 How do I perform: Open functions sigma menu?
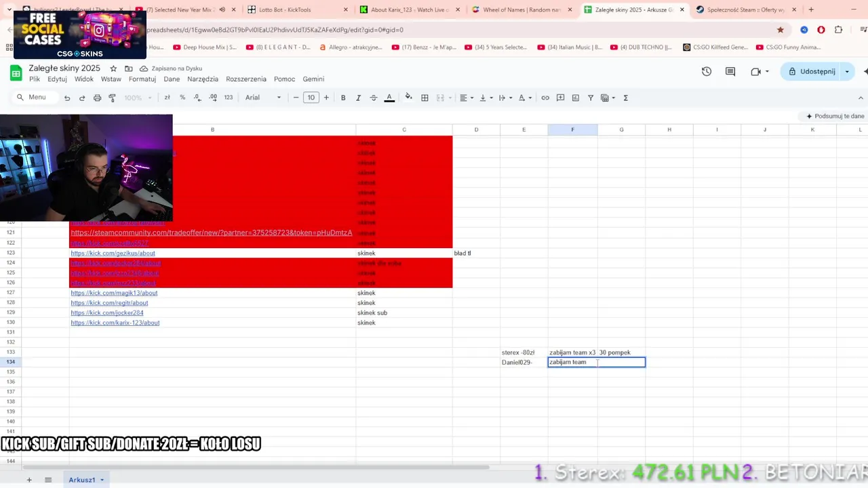pyautogui.click(x=625, y=98)
